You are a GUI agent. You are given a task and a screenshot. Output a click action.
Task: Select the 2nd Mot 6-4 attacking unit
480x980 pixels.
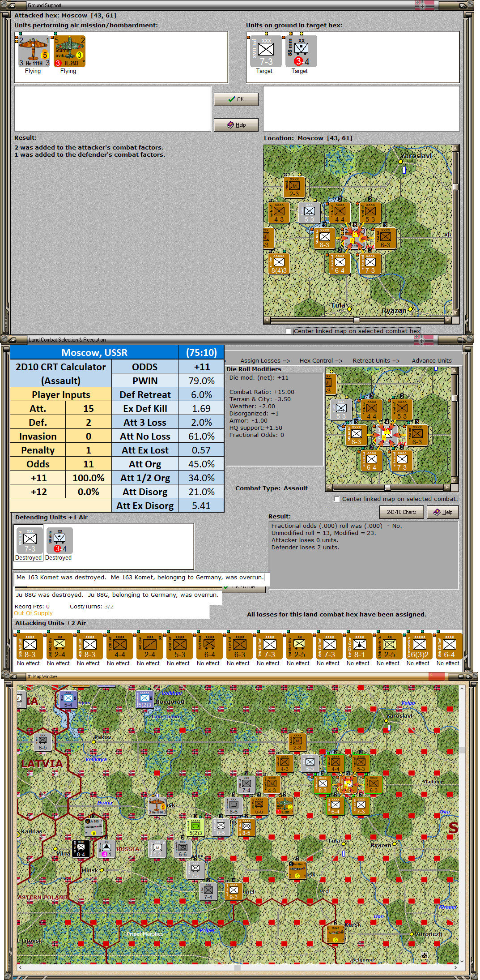click(x=209, y=646)
